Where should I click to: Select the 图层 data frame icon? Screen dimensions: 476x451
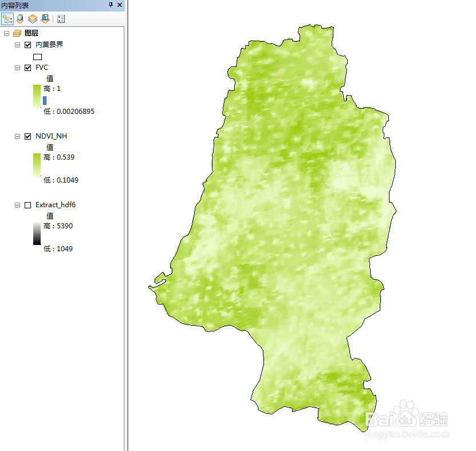tap(17, 33)
